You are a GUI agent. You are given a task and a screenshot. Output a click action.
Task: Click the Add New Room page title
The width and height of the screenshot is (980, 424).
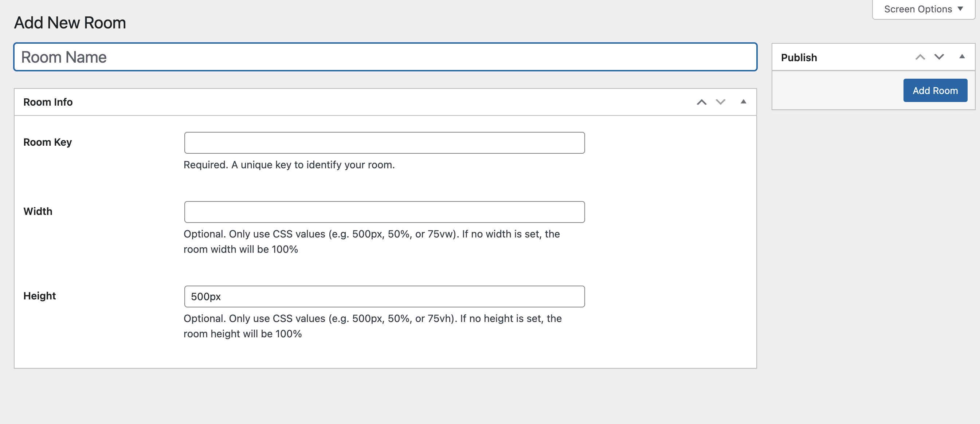(x=70, y=23)
